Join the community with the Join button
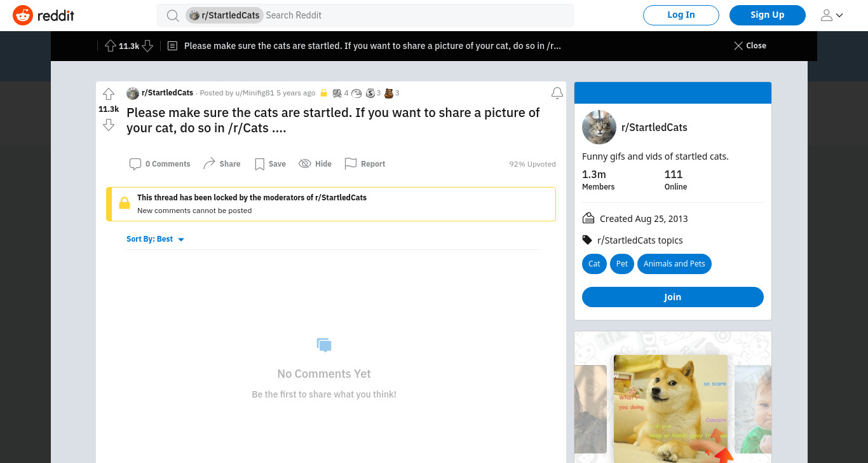Viewport: 868px width, 463px height. pyautogui.click(x=673, y=297)
